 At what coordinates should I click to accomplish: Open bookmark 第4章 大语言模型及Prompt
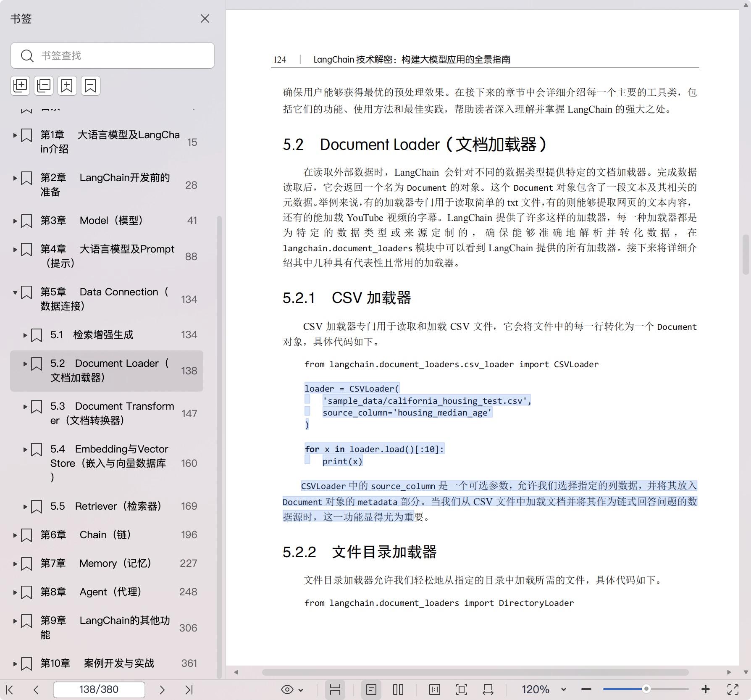tap(107, 256)
